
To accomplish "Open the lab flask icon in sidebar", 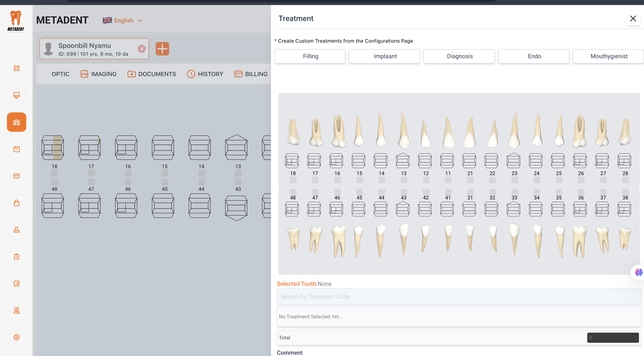I will (17, 230).
